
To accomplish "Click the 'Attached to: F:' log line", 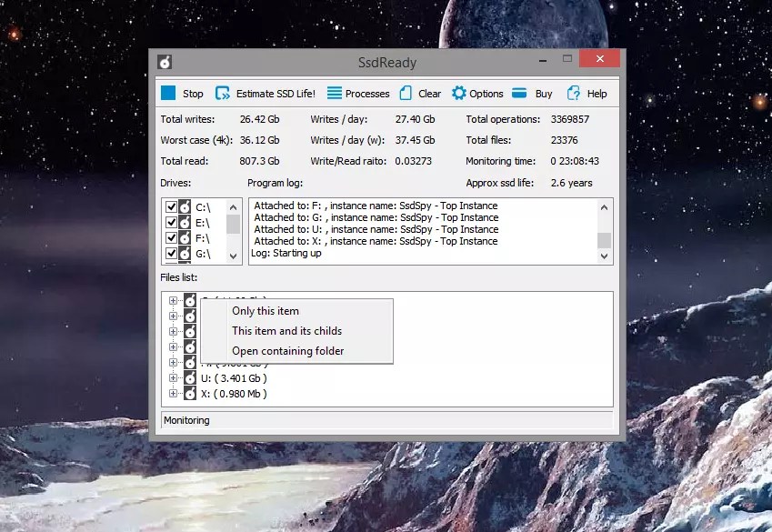I will point(376,206).
